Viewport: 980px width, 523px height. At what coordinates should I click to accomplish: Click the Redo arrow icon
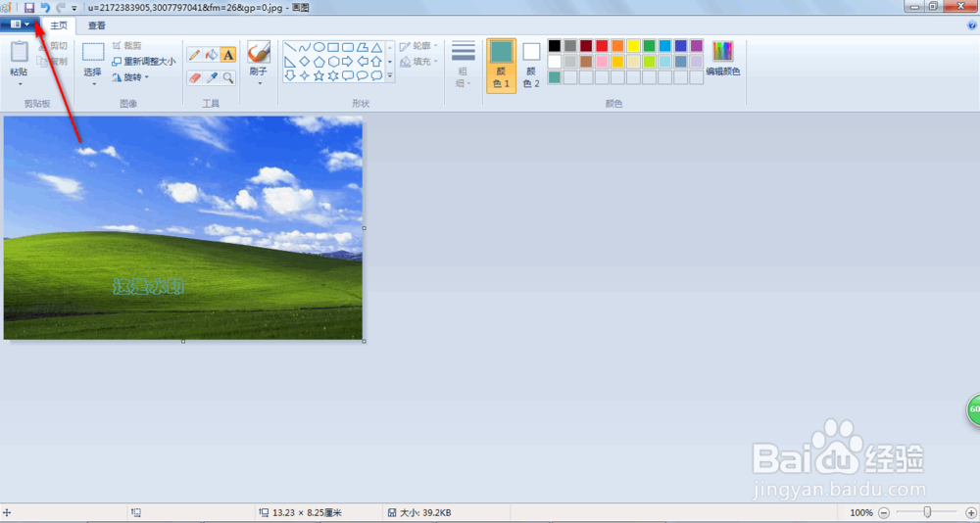point(61,8)
